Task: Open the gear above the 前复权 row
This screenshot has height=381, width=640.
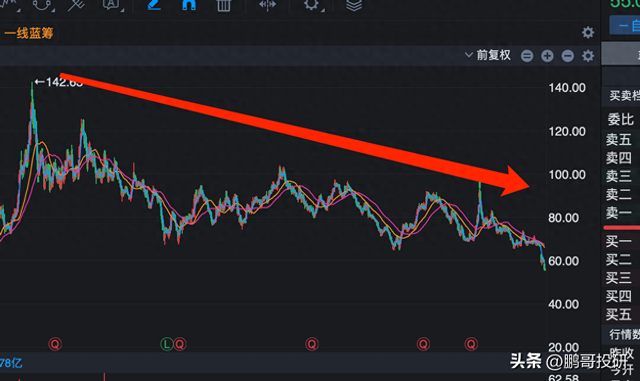Action: tap(588, 32)
